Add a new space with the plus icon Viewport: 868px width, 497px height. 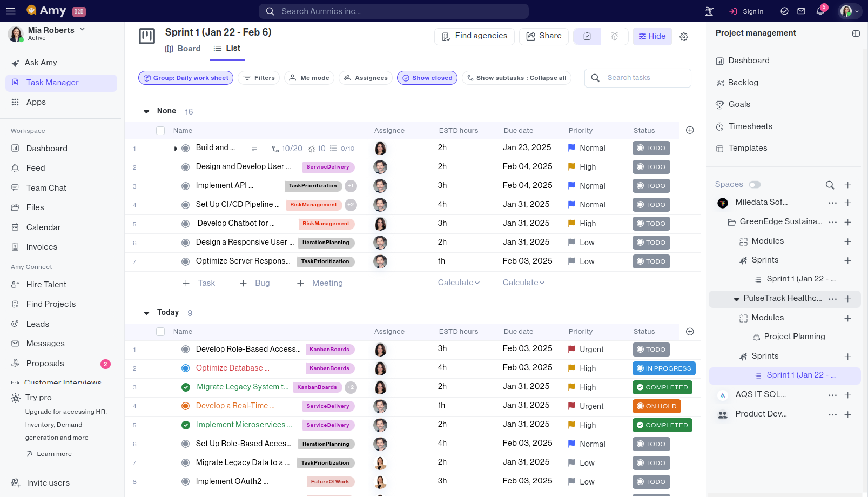[848, 185]
